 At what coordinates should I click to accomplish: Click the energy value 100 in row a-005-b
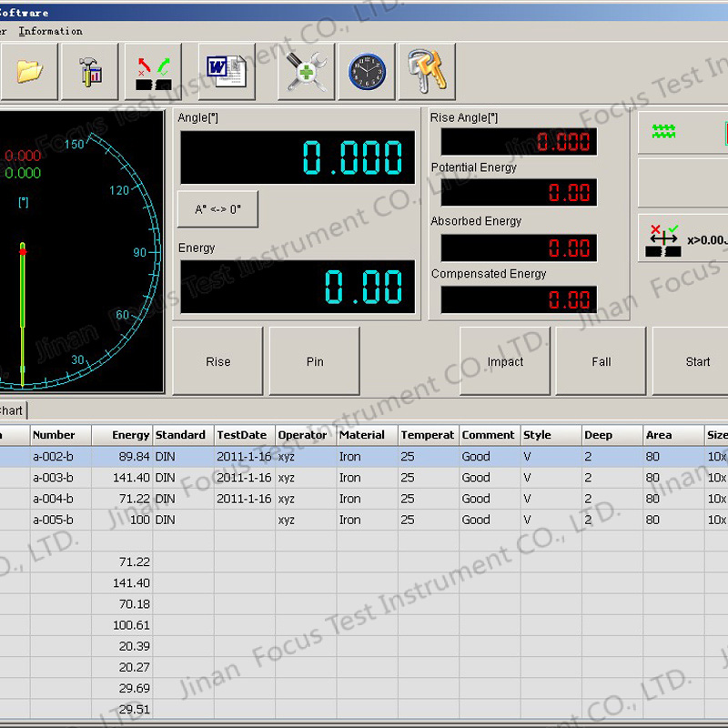click(x=122, y=520)
